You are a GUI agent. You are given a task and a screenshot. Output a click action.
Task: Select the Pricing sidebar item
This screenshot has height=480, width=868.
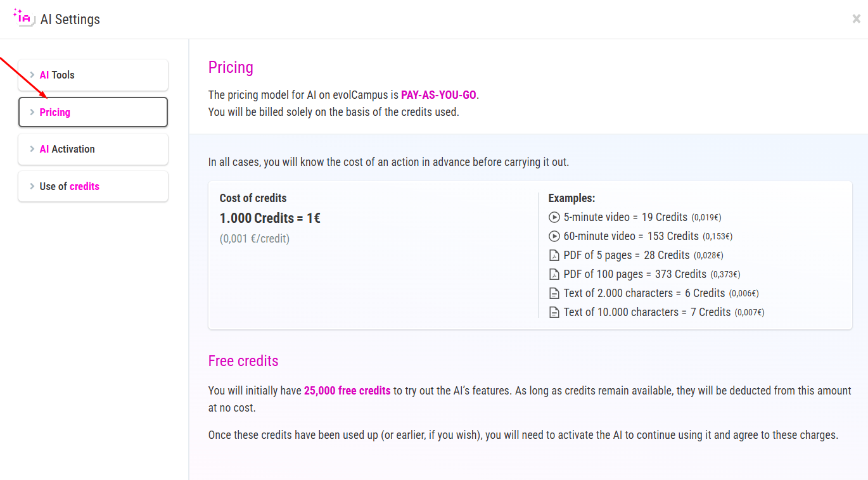click(x=93, y=112)
